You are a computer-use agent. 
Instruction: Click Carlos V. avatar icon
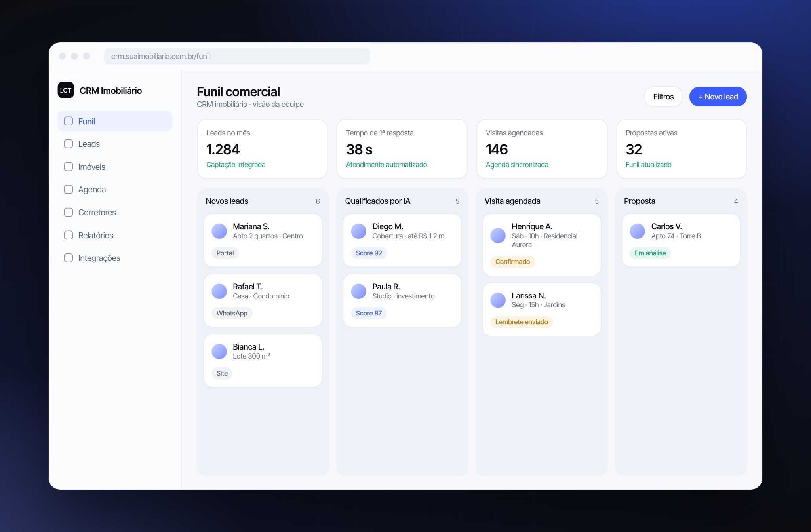click(638, 231)
